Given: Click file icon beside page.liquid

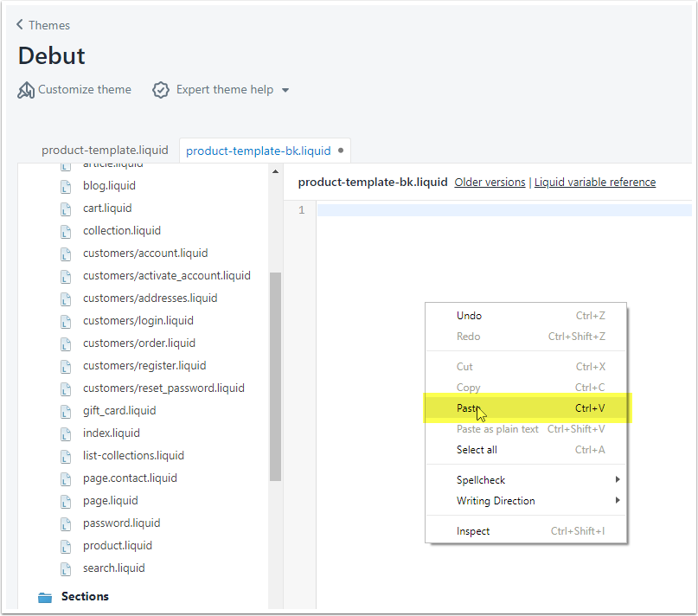Looking at the screenshot, I should pyautogui.click(x=66, y=501).
